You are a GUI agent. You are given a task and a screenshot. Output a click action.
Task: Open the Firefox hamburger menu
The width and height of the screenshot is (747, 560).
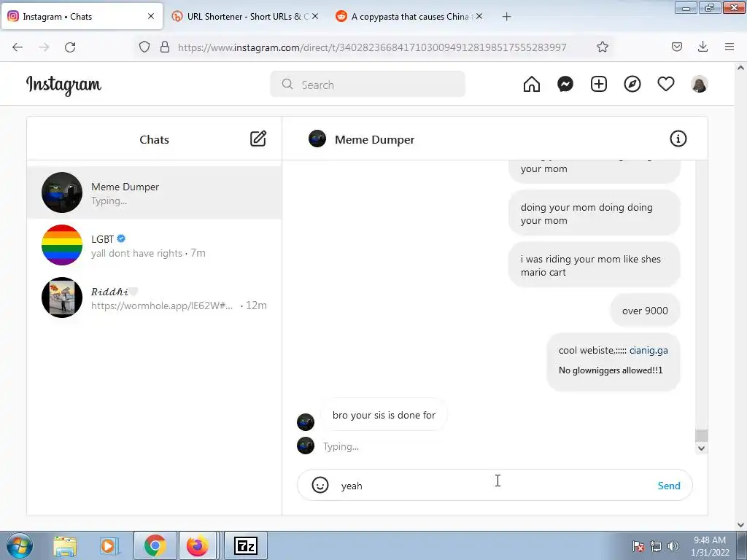729,47
